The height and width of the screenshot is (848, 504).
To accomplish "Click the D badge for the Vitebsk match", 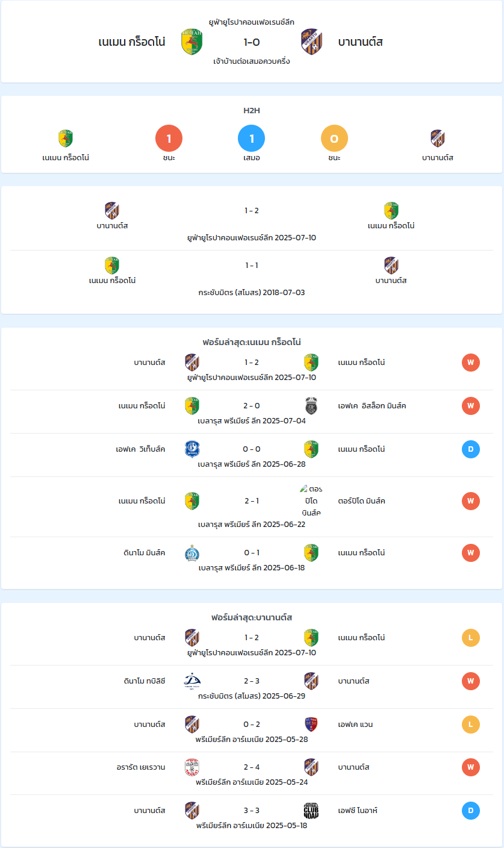I will pyautogui.click(x=471, y=449).
